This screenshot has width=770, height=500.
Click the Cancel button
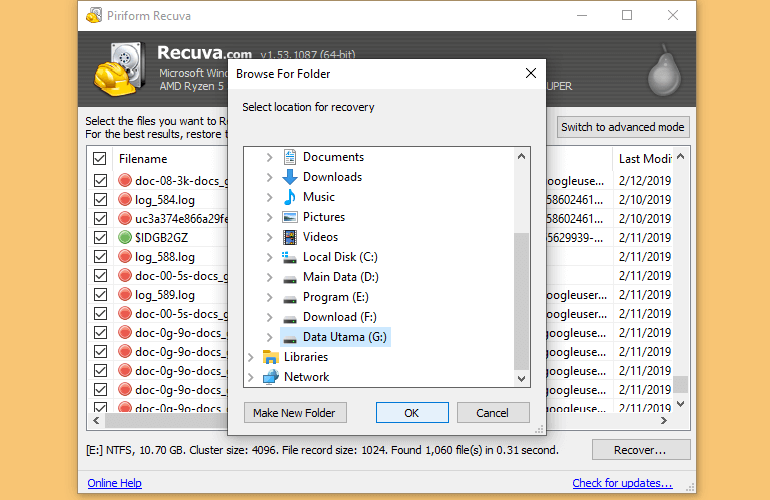(493, 413)
